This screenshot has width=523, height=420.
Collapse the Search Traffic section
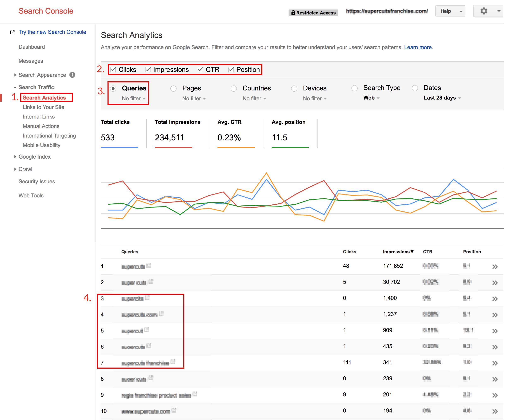15,88
